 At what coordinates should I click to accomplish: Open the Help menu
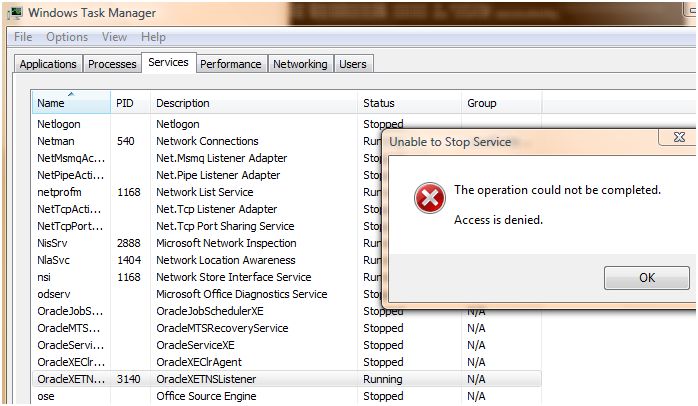[153, 37]
